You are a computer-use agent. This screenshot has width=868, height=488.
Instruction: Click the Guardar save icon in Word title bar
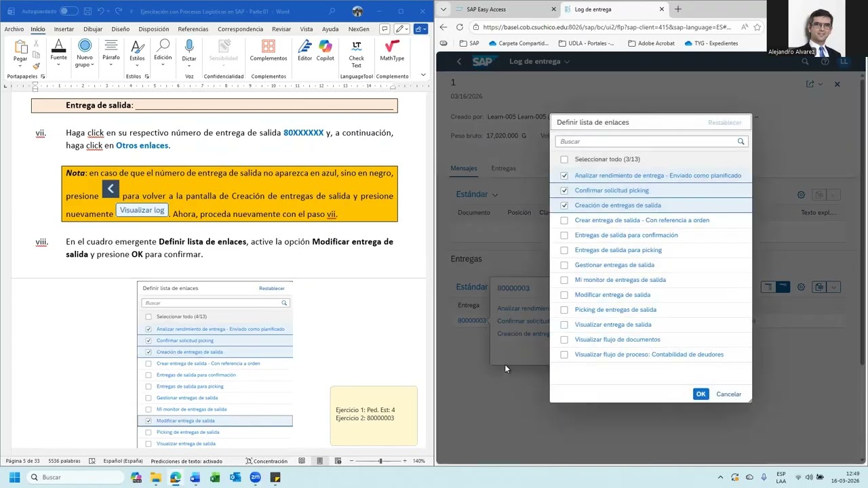click(88, 12)
